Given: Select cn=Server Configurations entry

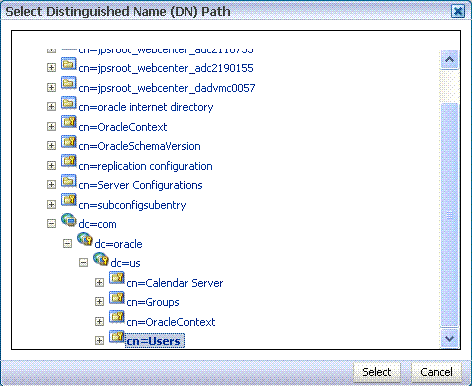Looking at the screenshot, I should pyautogui.click(x=141, y=185).
